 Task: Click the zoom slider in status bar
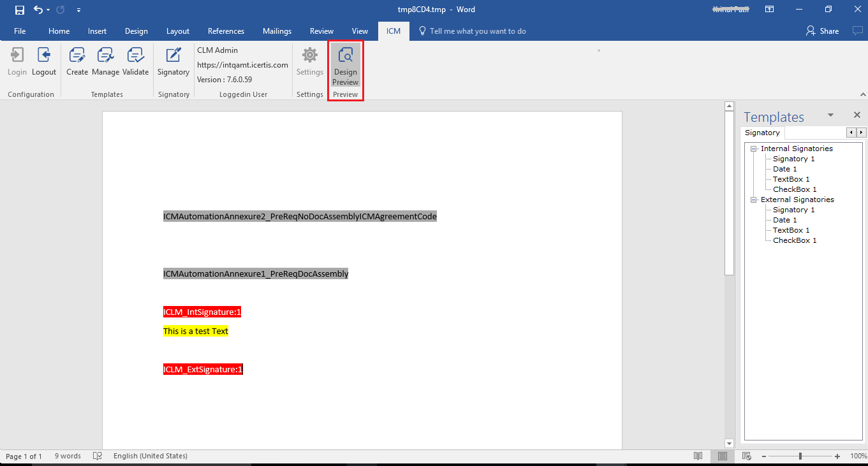click(x=800, y=456)
